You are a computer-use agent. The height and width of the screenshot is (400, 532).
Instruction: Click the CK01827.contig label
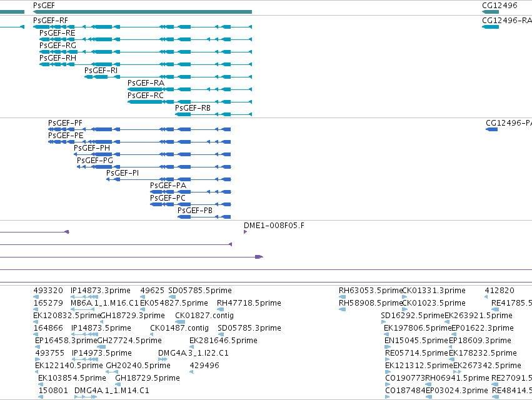coord(204,316)
